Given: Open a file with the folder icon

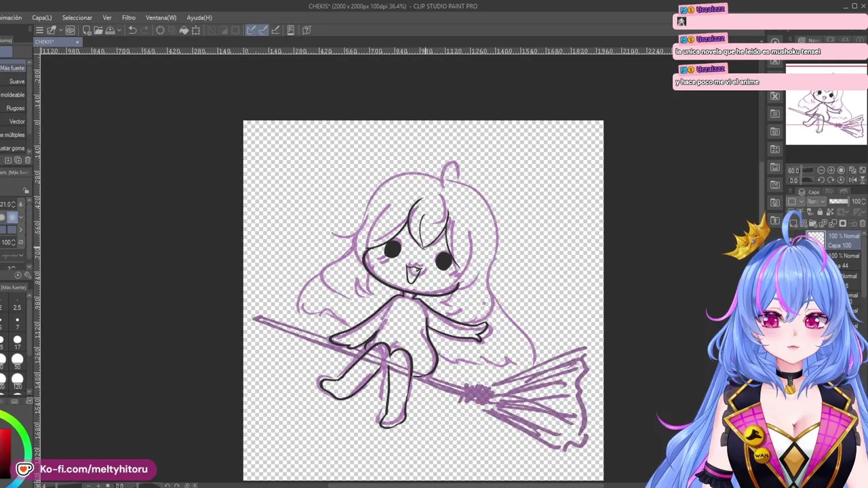Looking at the screenshot, I should pos(98,30).
